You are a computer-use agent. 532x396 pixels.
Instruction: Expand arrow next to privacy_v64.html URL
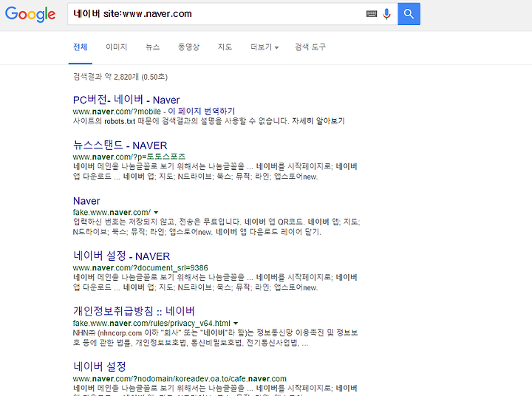click(x=236, y=323)
